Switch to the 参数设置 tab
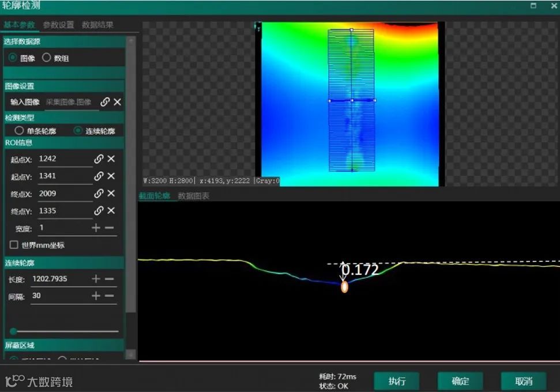 59,25
